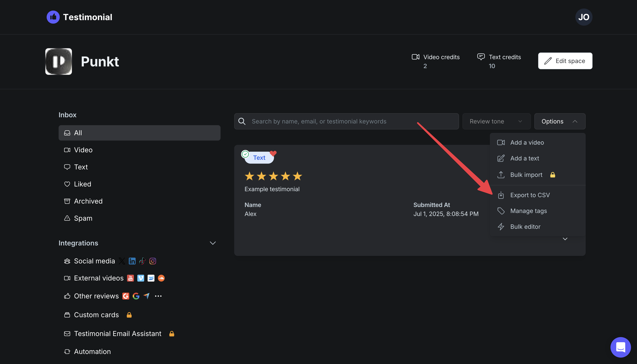Screen dimensions: 637x364
Task: Click the SoundCloud-style orange cloud icon
Action: (161, 278)
